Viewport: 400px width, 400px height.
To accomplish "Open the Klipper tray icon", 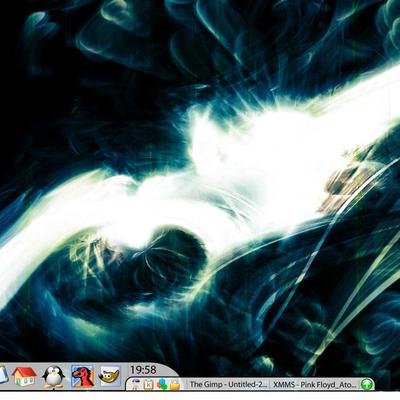I will 148,385.
